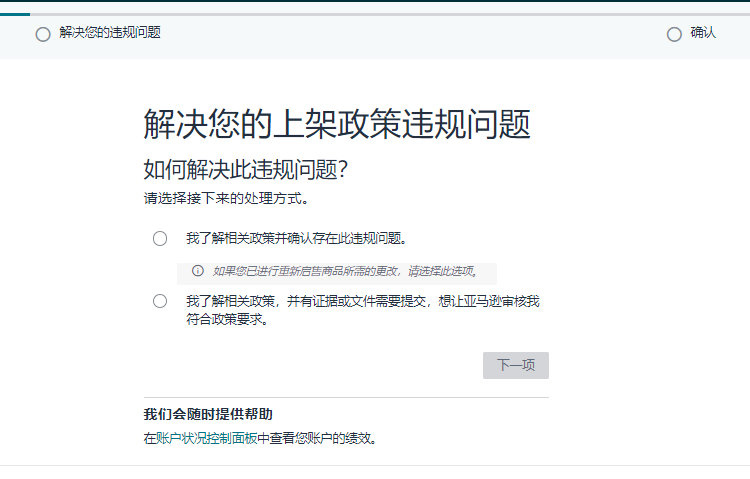Click the info icon in the hint box
The image size is (750, 479).
(x=198, y=271)
